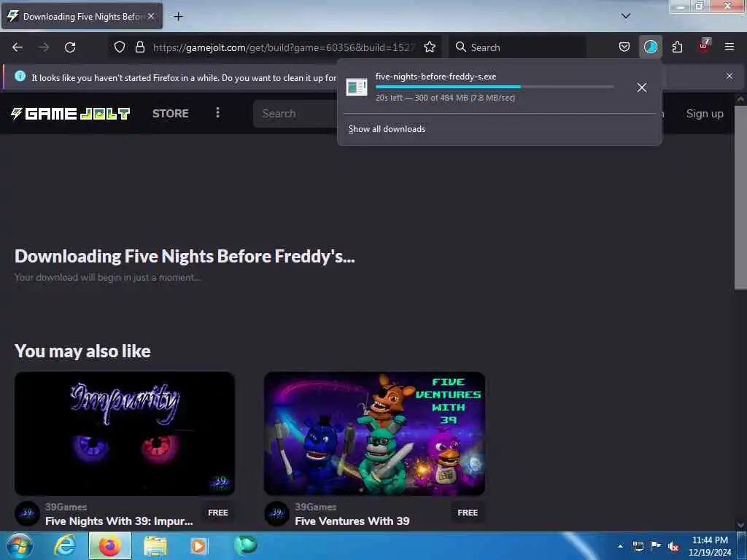Go to the Game Jolt home logo
This screenshot has width=747, height=560.
pyautogui.click(x=70, y=113)
